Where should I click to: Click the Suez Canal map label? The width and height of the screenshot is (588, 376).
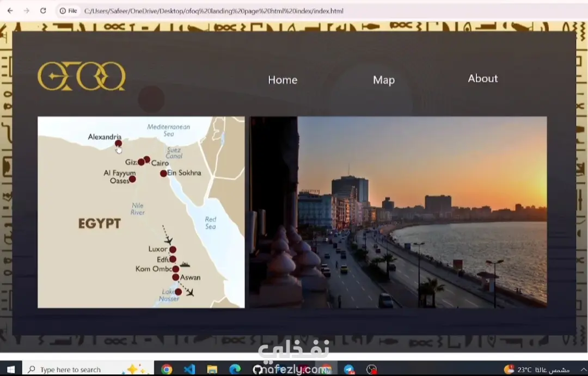174,153
